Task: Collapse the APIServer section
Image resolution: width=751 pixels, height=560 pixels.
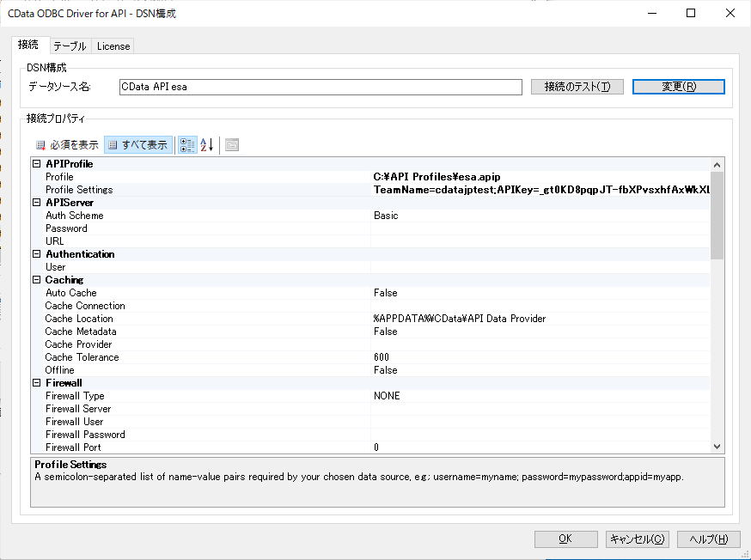Action: (37, 203)
